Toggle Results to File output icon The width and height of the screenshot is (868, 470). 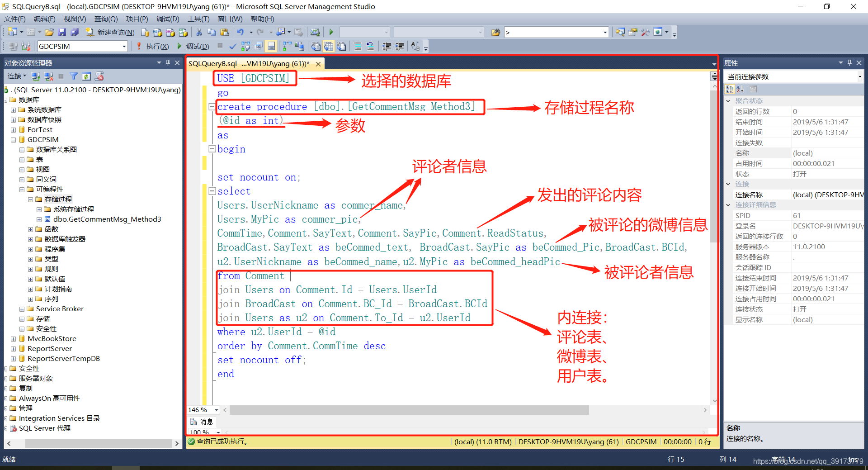[341, 46]
